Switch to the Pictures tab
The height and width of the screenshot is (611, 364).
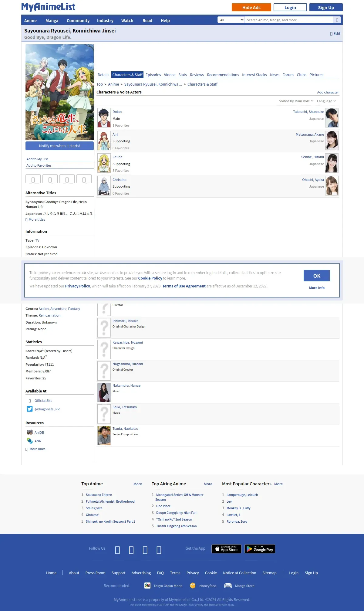[x=316, y=75]
